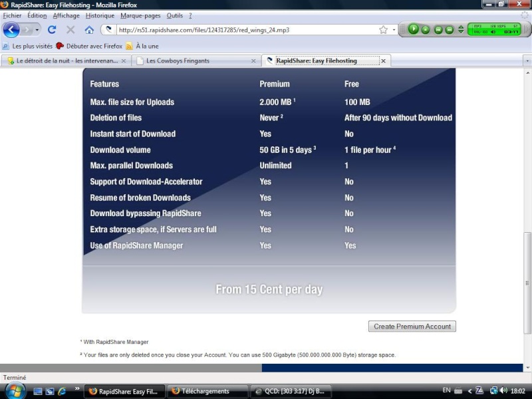Click the With RapidShare Manager footnote
This screenshot has height=399, width=532.
tap(114, 342)
